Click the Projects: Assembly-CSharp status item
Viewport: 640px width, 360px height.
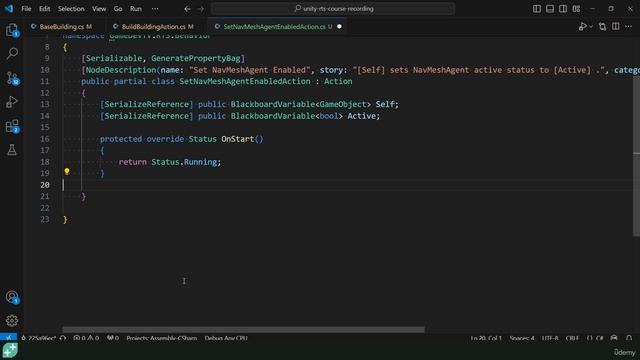(162, 338)
